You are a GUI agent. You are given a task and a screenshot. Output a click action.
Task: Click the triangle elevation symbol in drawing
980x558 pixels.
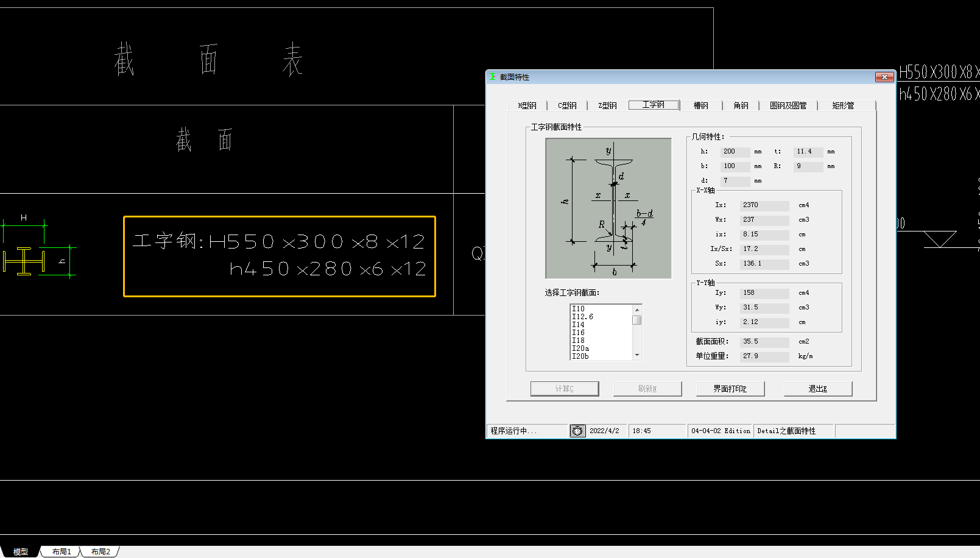coord(940,239)
